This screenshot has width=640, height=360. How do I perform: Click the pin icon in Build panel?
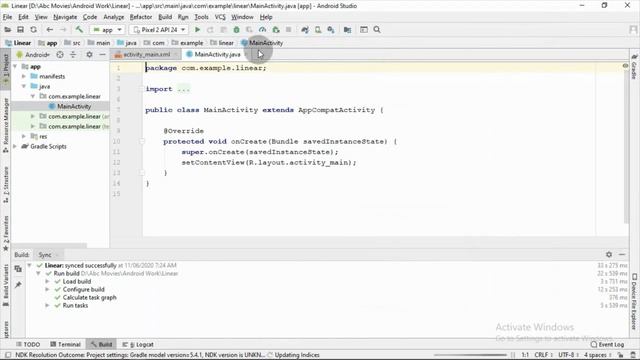(x=18, y=284)
